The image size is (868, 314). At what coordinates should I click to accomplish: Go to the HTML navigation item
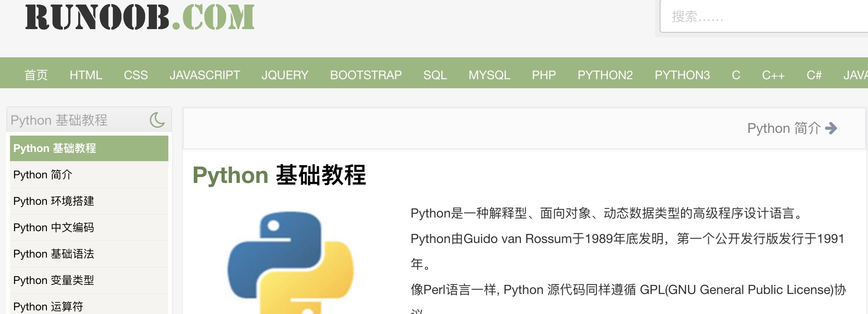86,75
